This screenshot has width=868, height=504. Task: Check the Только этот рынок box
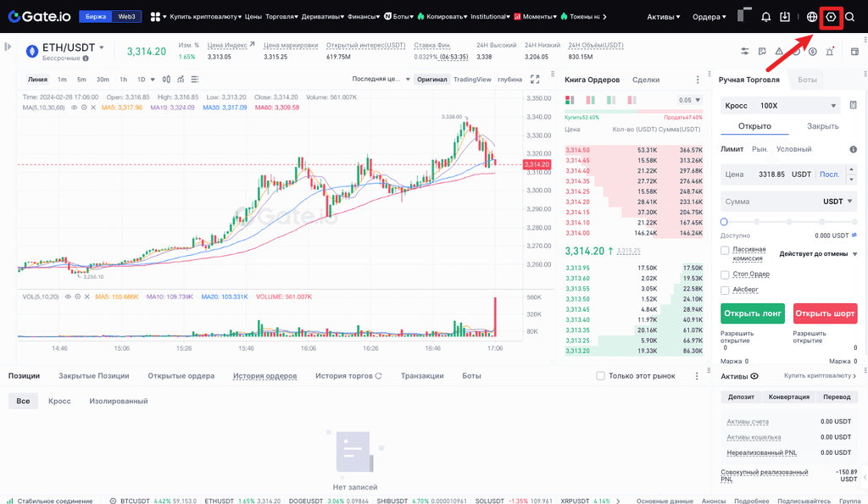click(601, 376)
